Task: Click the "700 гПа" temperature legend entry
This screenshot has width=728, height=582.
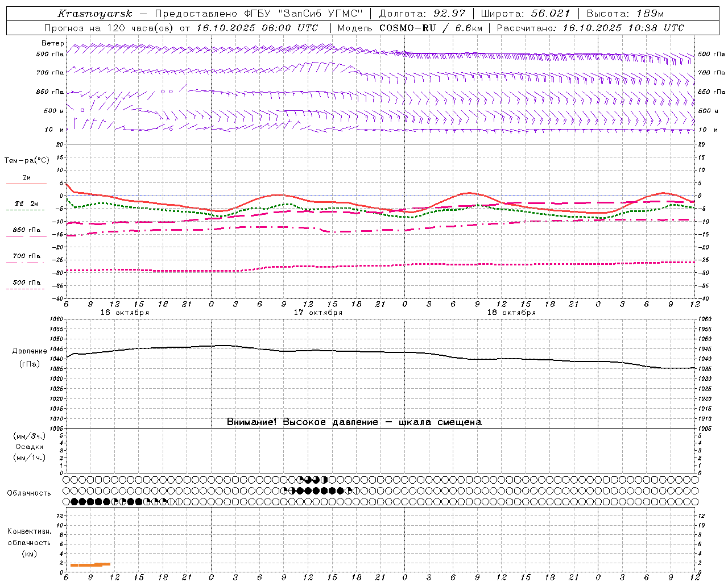Action: pos(27,256)
